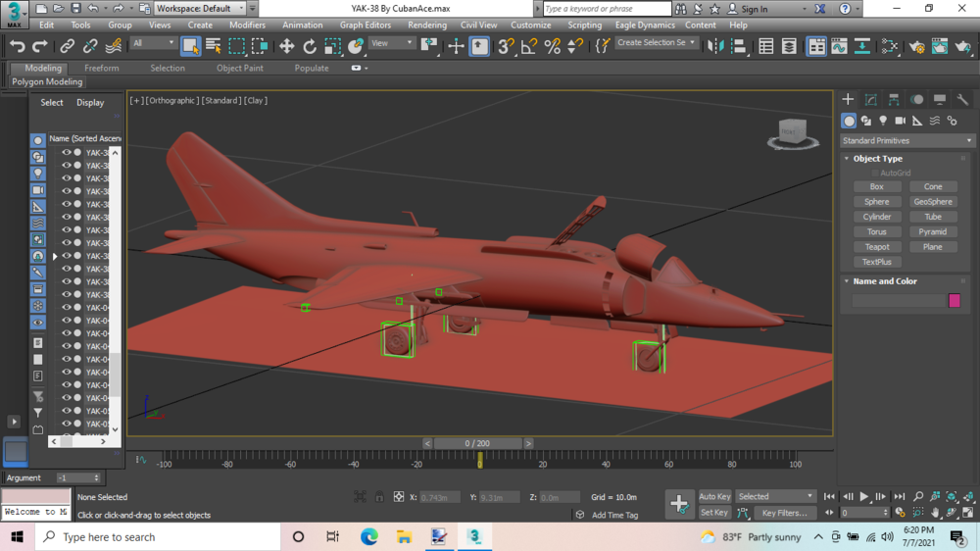Toggle the Angle Snap tool
Image resolution: width=980 pixels, height=551 pixels.
[x=529, y=46]
